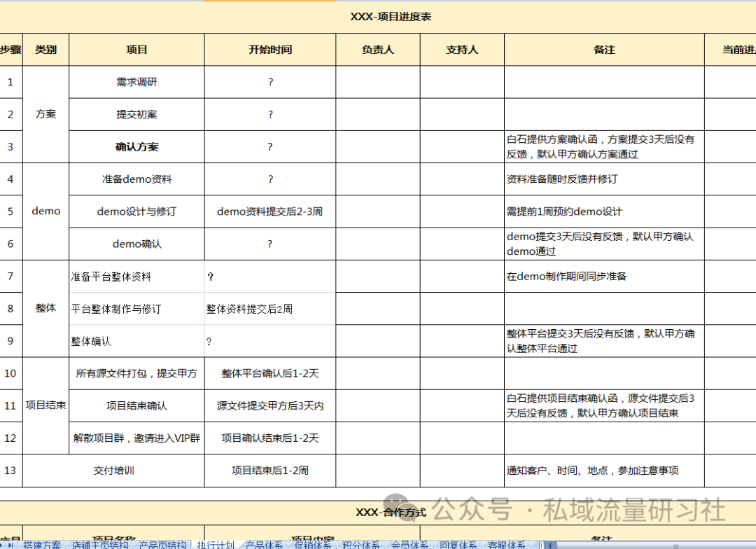The image size is (756, 549).
Task: Select the note 在demo制作期间同步准备
Action: click(605, 277)
